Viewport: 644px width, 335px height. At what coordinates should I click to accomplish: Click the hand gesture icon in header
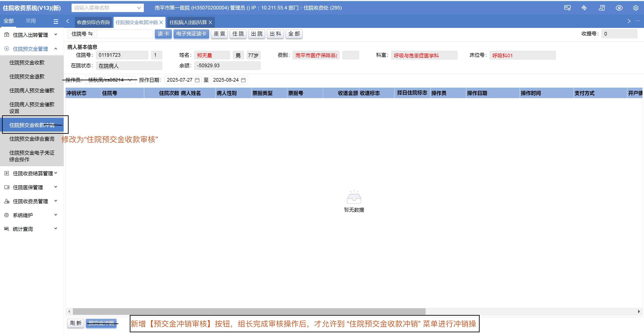[584, 8]
